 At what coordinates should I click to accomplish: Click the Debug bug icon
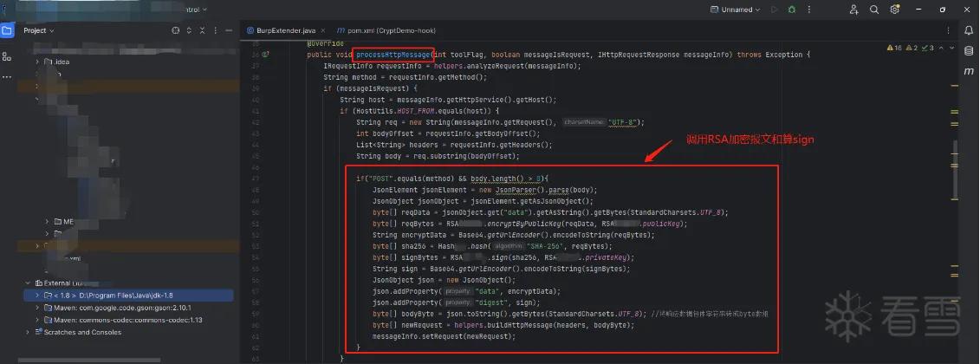792,10
